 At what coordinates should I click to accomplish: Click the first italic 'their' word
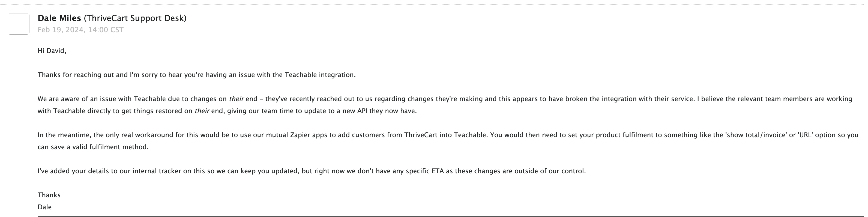point(236,99)
